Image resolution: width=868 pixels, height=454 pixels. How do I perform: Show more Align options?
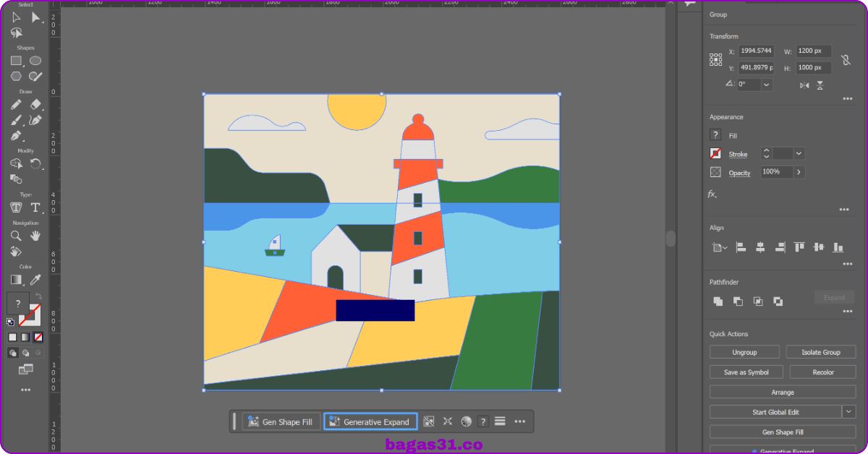tap(847, 264)
